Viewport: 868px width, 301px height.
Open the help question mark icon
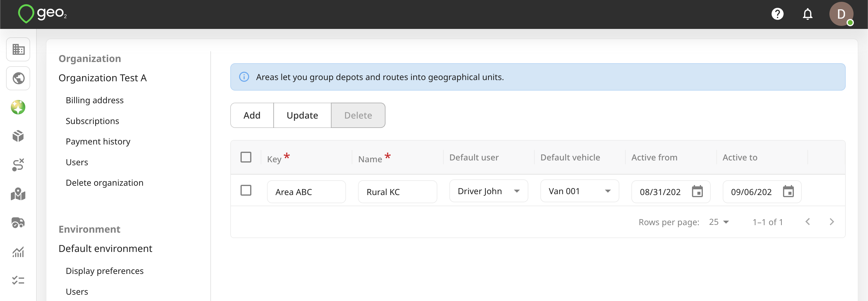coord(777,14)
